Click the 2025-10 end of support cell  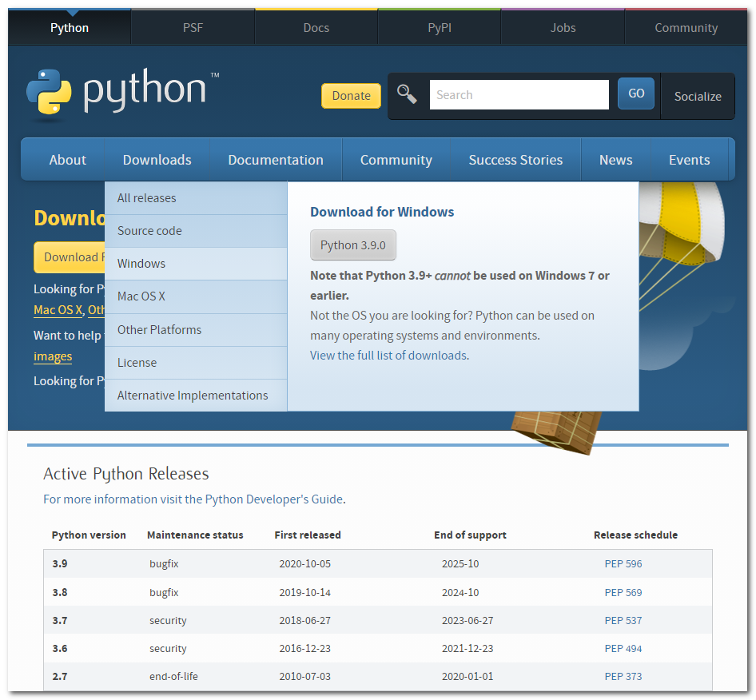[x=460, y=563]
